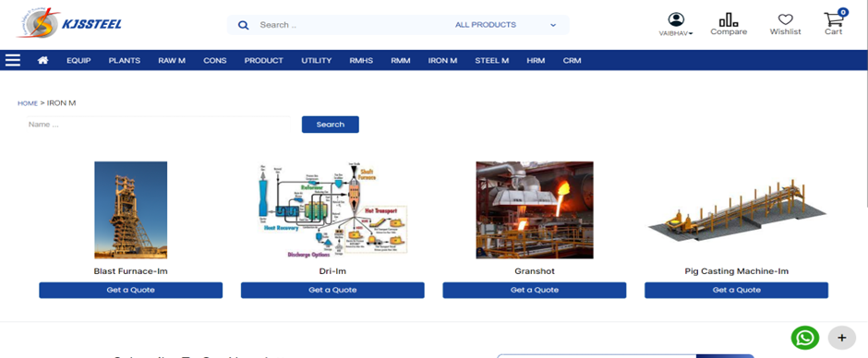This screenshot has height=358, width=868.
Task: Open the Wishlist heart icon
Action: (x=785, y=19)
